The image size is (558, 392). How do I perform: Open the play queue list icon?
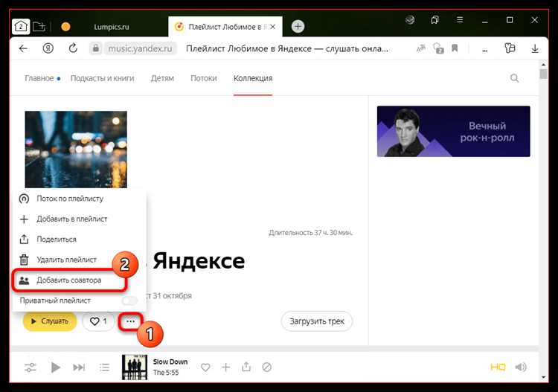(104, 367)
